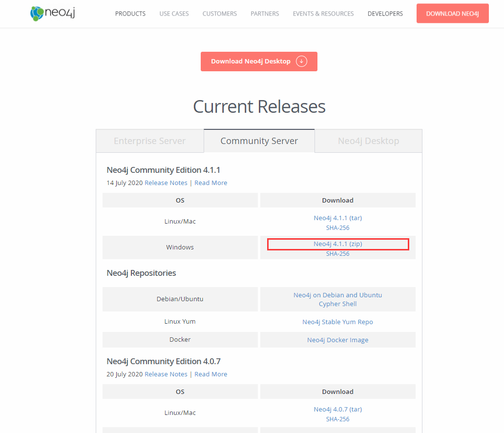Screen dimensions: 504x433
Task: Open the Neo4j Docker Image link
Action: (338, 340)
